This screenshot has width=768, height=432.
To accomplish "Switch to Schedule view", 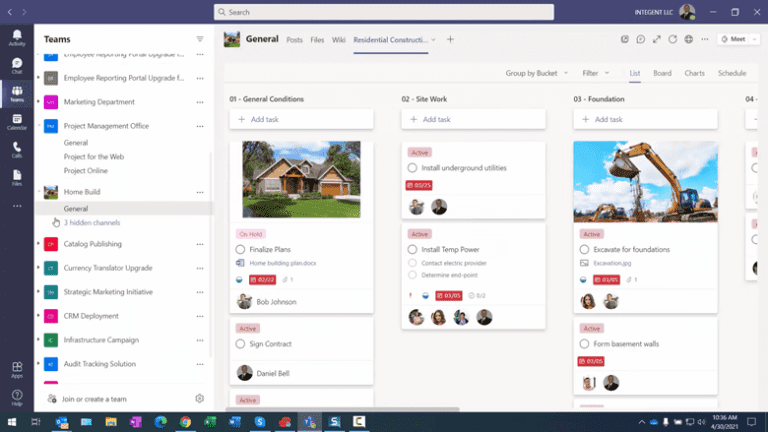I will coord(732,73).
